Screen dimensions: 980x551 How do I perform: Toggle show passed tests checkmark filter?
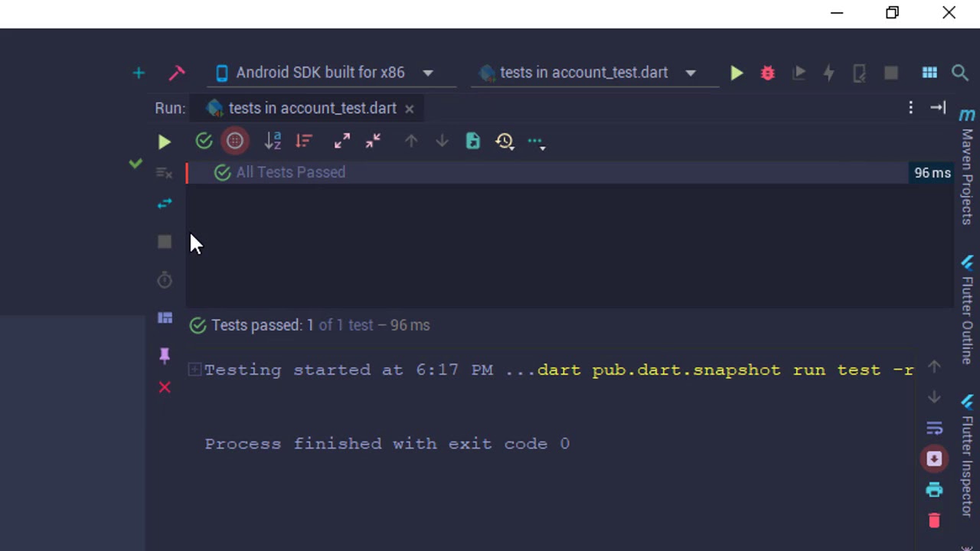point(204,141)
